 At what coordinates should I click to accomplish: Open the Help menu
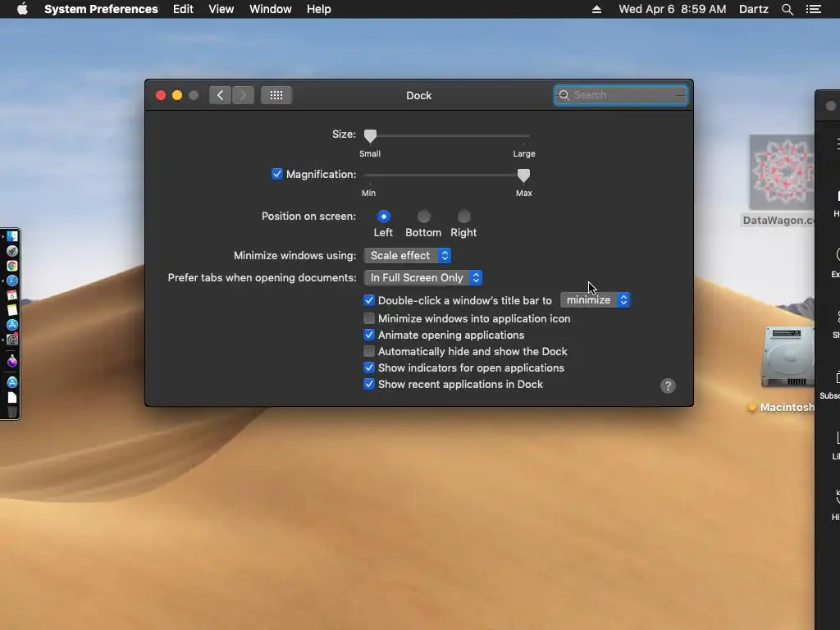click(x=318, y=9)
